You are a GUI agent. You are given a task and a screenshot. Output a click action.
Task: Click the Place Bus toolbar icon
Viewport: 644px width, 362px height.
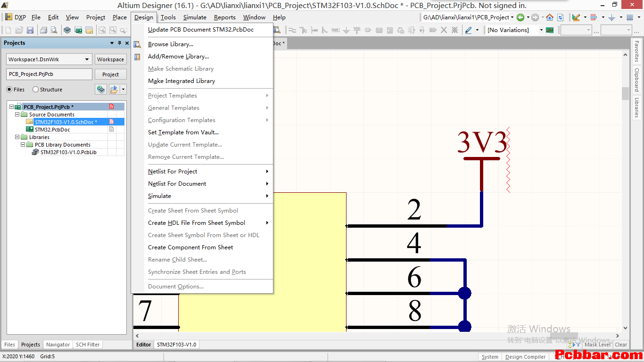pyautogui.click(x=303, y=30)
